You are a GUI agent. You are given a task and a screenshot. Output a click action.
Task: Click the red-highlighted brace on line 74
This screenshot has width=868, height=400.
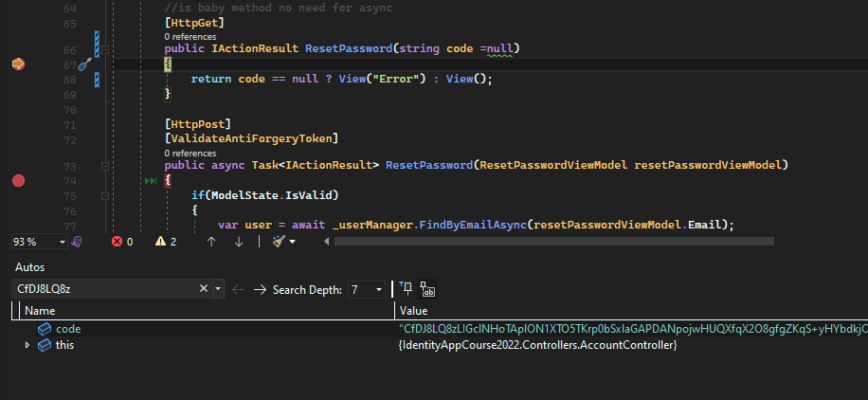click(168, 181)
